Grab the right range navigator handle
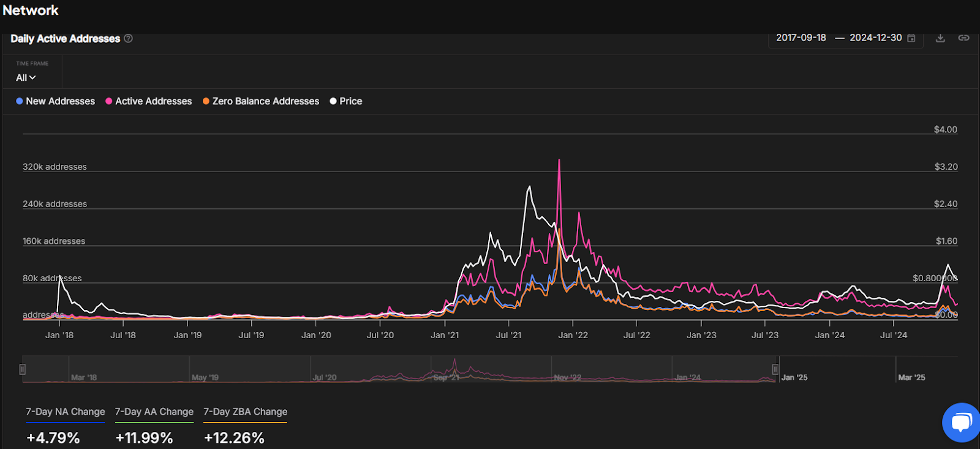The height and width of the screenshot is (449, 980). coord(775,369)
